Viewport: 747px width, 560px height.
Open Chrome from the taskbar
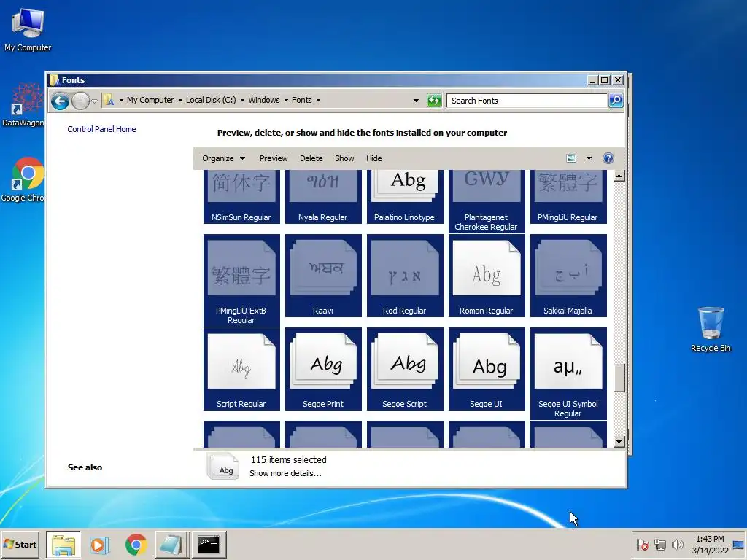pos(136,544)
